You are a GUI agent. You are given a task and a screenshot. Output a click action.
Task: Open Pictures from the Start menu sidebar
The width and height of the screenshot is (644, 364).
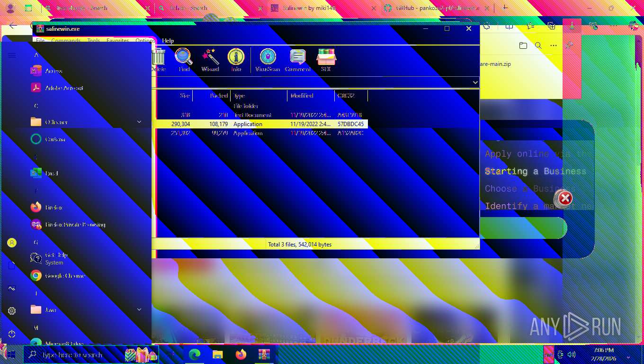(x=12, y=288)
